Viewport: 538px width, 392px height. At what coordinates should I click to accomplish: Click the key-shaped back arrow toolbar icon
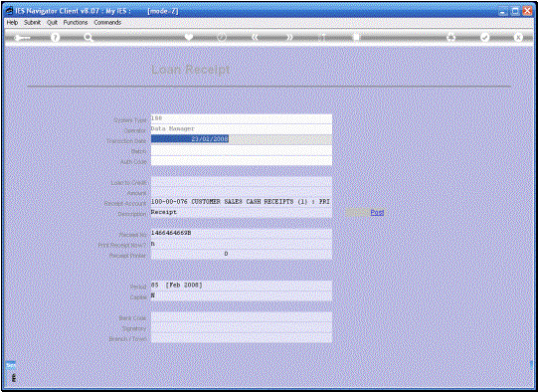22,38
